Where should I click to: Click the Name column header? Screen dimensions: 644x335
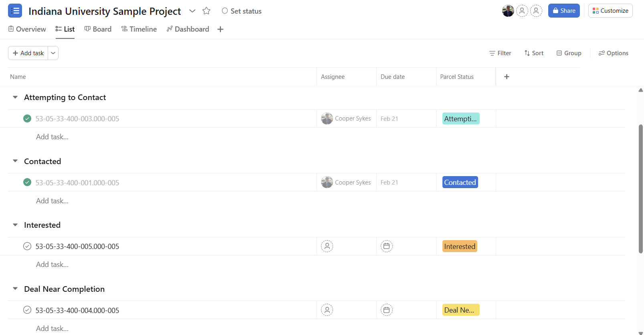click(18, 77)
